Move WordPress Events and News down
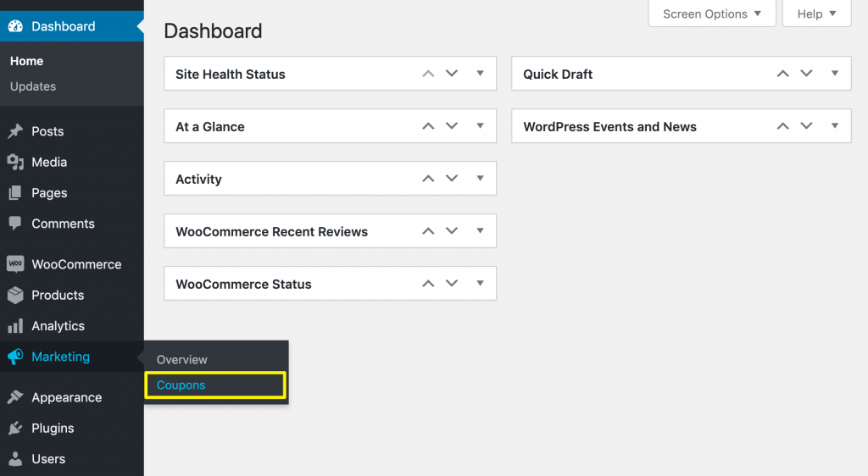This screenshot has height=476, width=868. point(807,126)
